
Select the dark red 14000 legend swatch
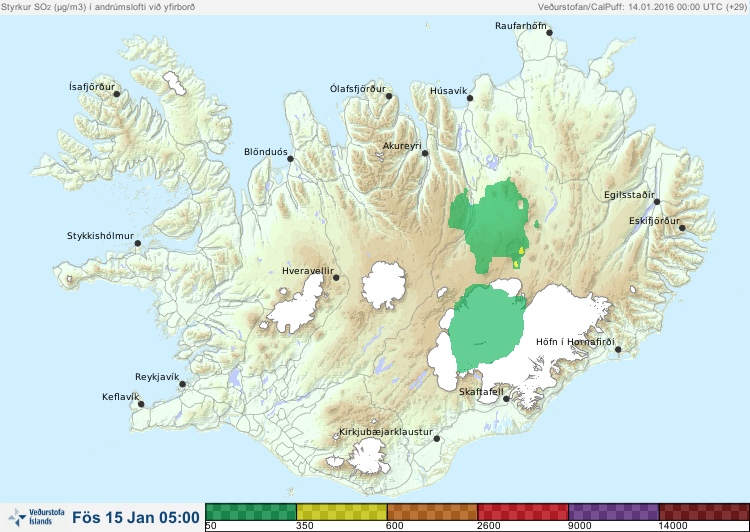[x=704, y=512]
